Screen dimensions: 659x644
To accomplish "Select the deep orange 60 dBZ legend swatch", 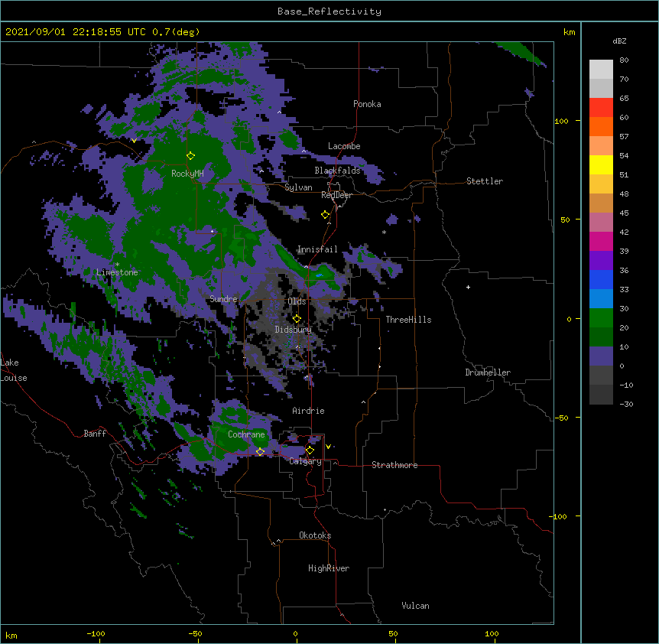I will tap(601, 126).
